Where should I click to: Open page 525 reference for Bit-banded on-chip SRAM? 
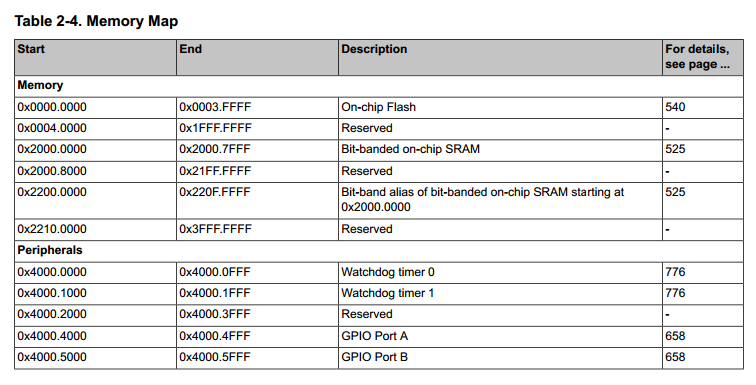point(675,149)
